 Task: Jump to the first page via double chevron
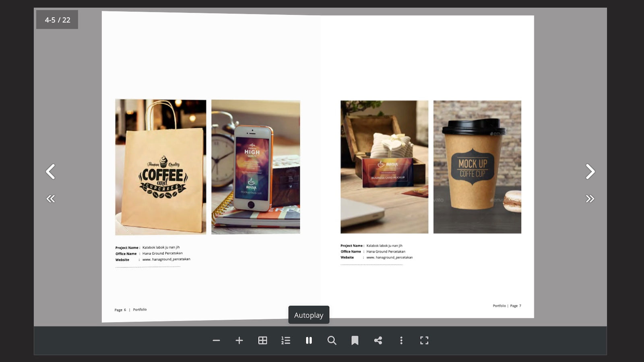[x=51, y=198]
